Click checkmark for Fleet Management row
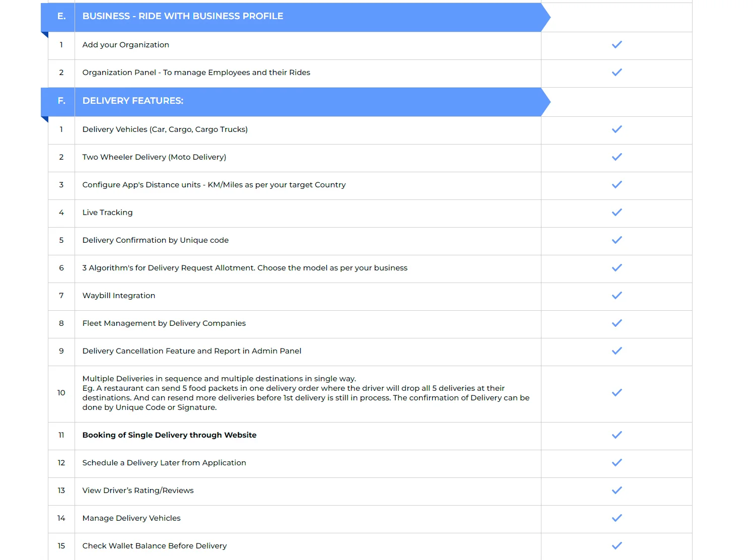This screenshot has width=753, height=560. [617, 323]
